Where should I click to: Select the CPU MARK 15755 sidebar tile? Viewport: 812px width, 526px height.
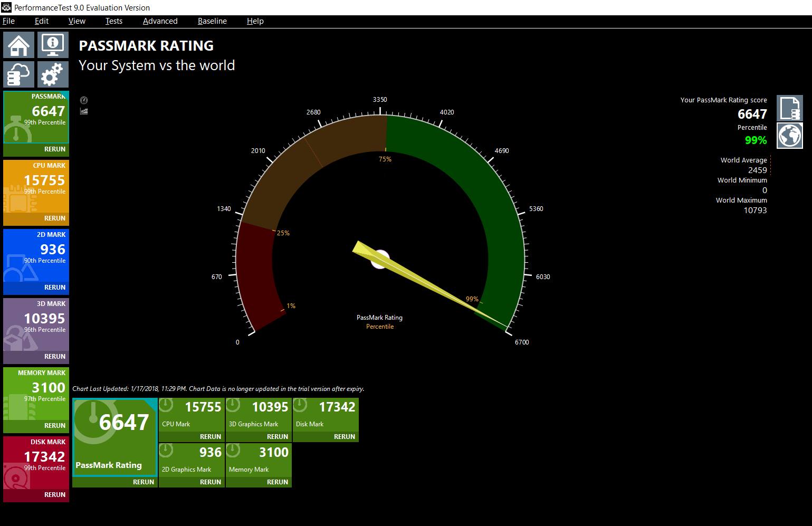coord(36,186)
